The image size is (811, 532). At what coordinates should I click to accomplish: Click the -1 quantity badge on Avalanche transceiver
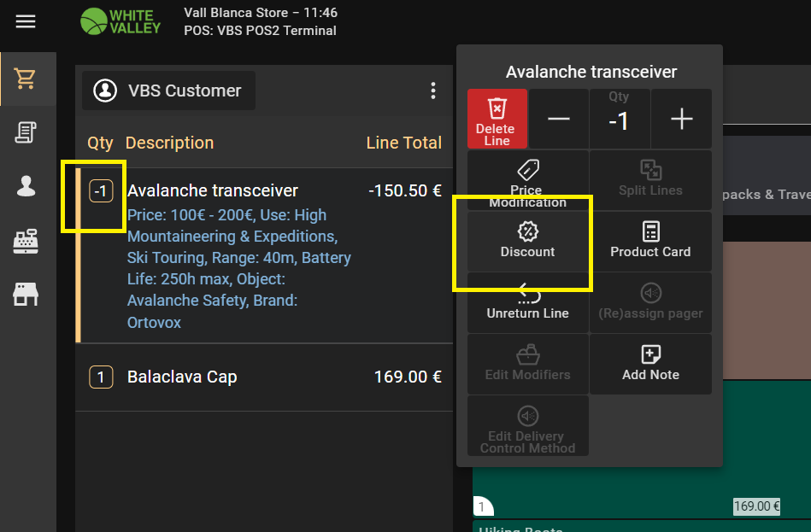[x=101, y=191]
